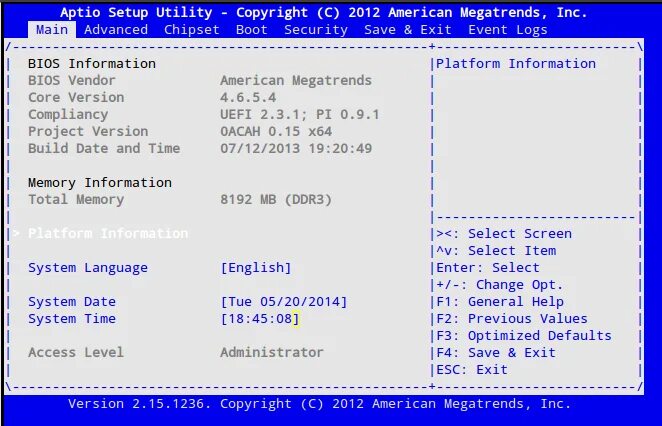This screenshot has height=426, width=662.
Task: Edit the [18:45:08] time field
Action: tap(260, 318)
